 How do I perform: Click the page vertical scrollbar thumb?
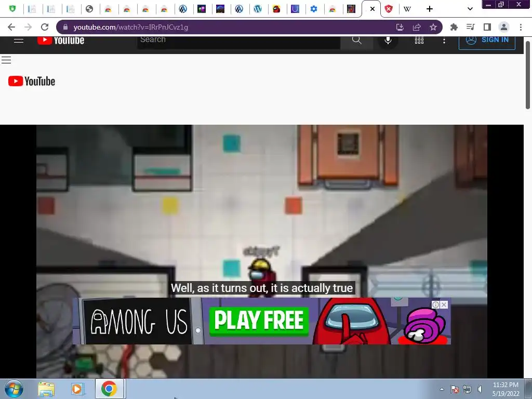(528, 75)
